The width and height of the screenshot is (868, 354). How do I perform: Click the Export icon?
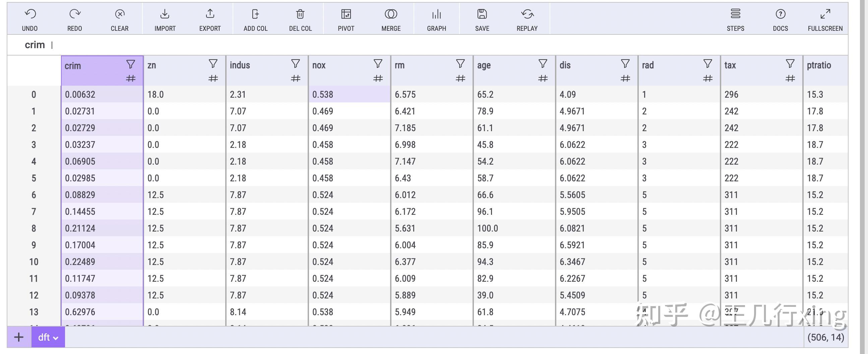point(210,14)
